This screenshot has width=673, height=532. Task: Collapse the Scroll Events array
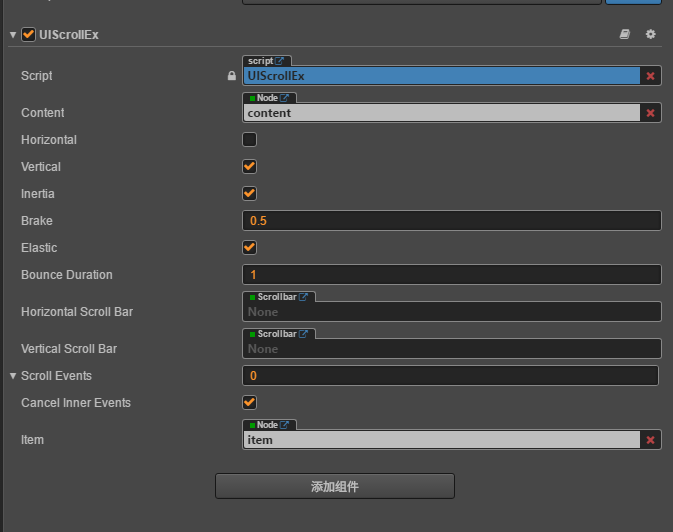pos(13,376)
